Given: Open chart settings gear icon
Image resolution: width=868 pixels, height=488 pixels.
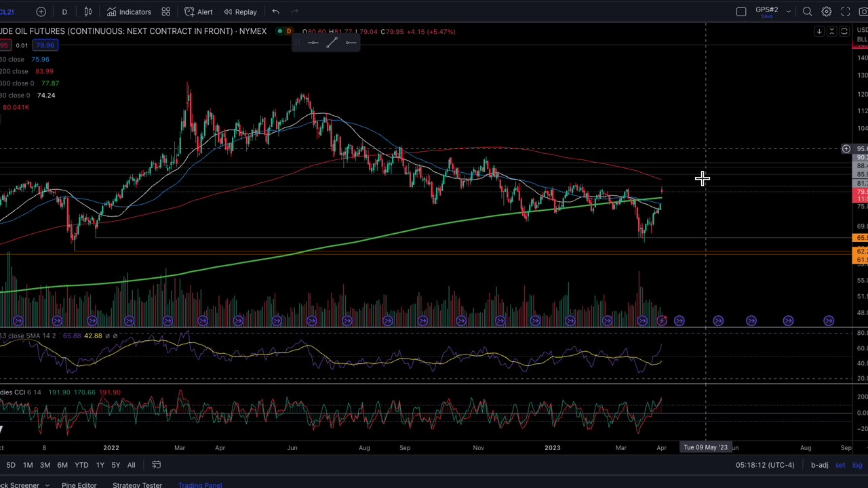Looking at the screenshot, I should (827, 12).
